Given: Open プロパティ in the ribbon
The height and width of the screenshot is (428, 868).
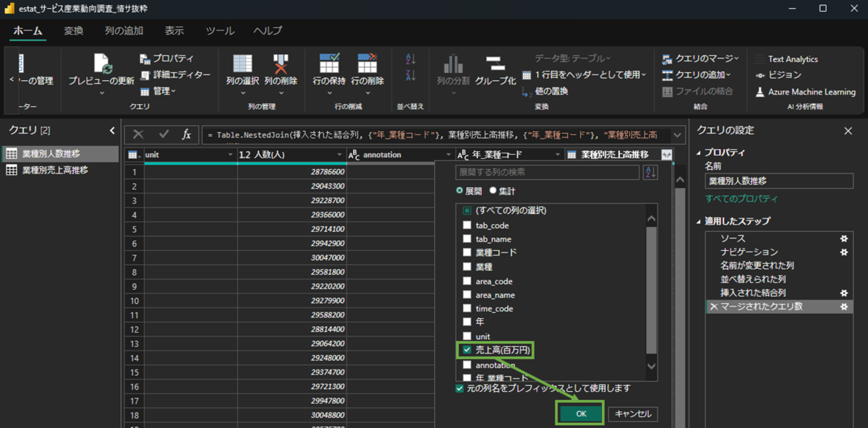Looking at the screenshot, I should pos(167,59).
